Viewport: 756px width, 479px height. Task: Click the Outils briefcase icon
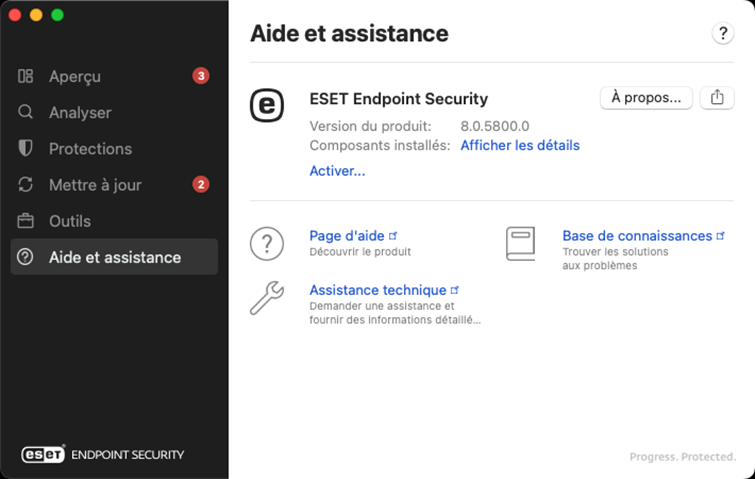click(26, 221)
